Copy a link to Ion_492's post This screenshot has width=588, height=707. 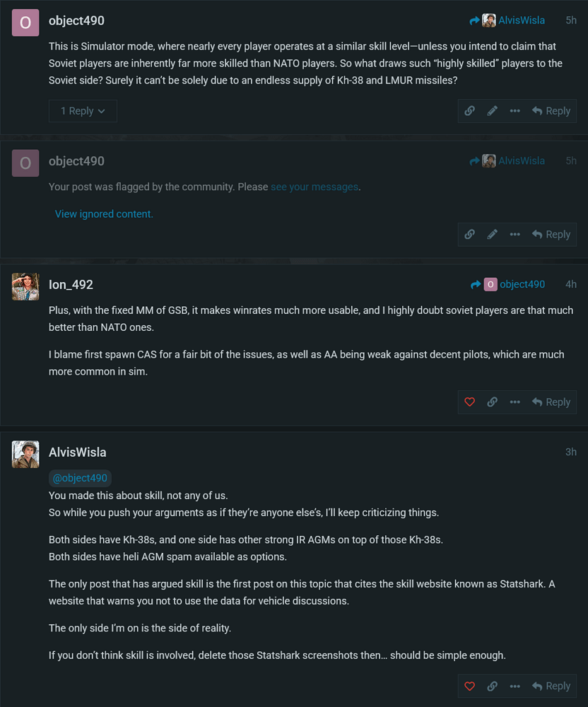492,402
